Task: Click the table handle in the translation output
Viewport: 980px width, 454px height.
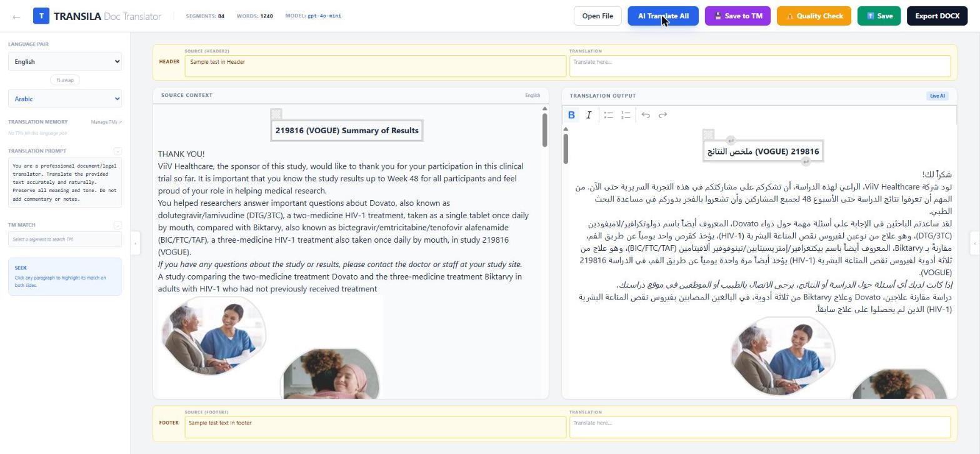Action: (x=708, y=134)
